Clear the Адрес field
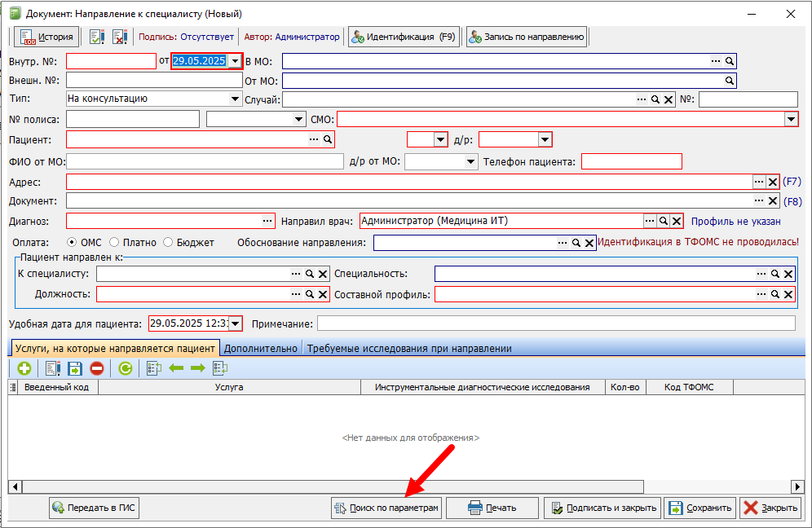Image resolution: width=812 pixels, height=528 pixels. point(773,182)
